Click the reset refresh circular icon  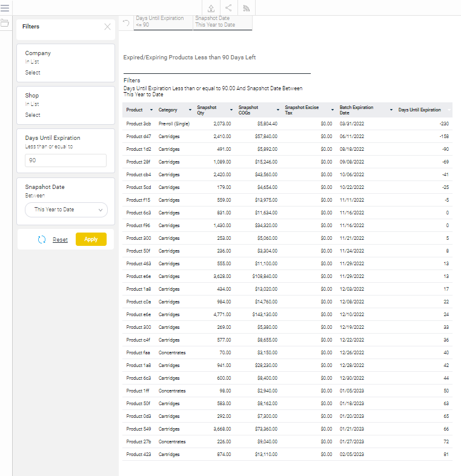point(42,240)
